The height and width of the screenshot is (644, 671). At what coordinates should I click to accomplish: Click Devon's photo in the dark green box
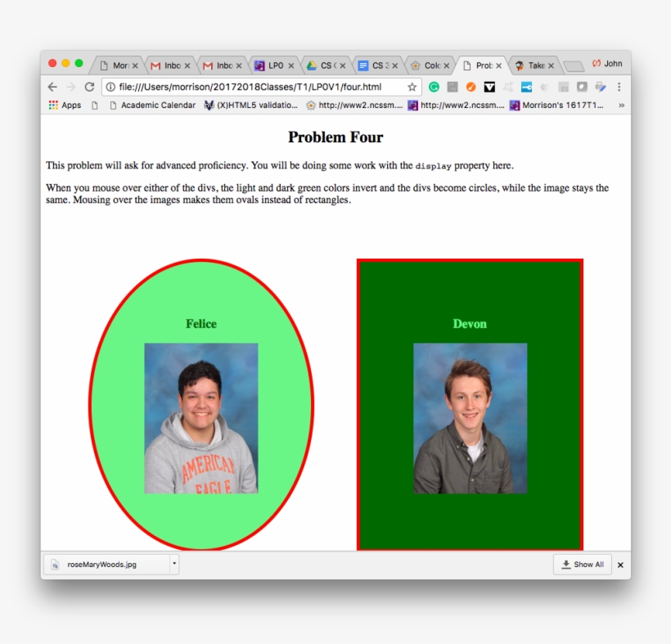point(470,418)
